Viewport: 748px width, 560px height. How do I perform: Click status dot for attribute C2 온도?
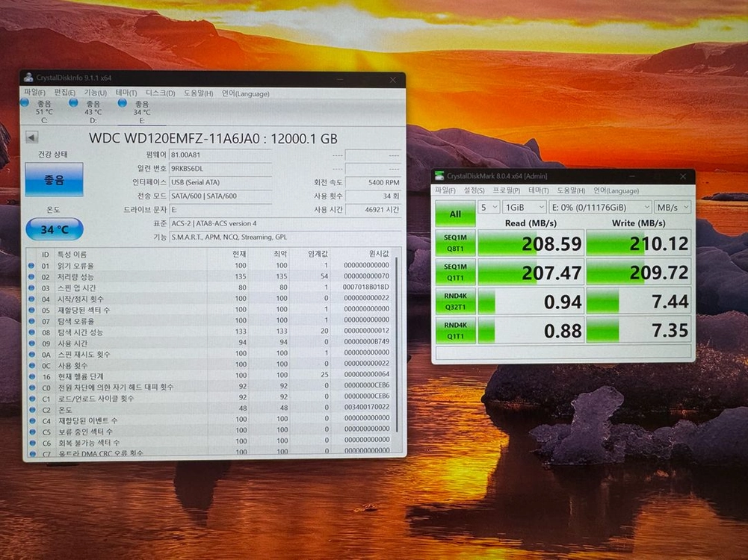pyautogui.click(x=32, y=409)
